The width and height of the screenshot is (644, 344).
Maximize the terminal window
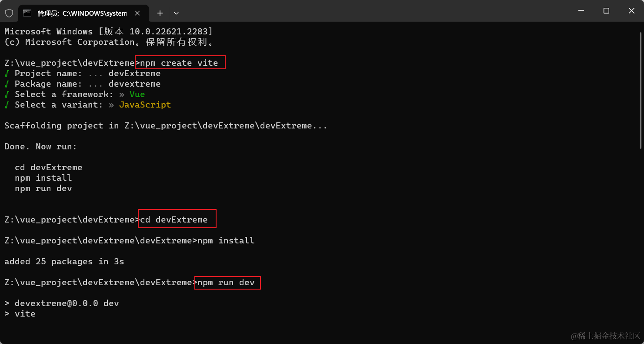[x=606, y=11]
